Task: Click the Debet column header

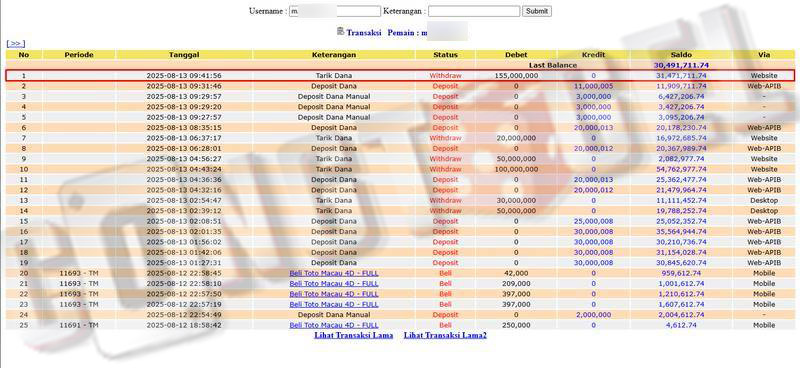Action: [516, 55]
